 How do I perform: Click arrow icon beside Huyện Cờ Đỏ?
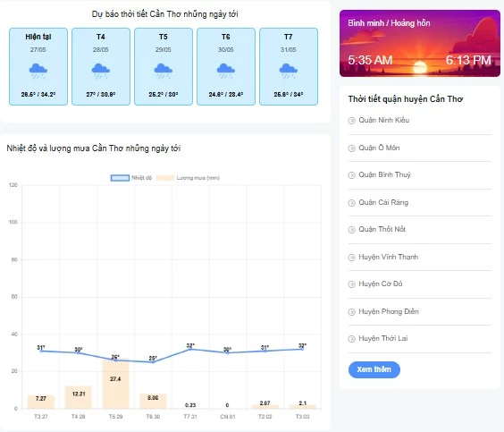352,284
